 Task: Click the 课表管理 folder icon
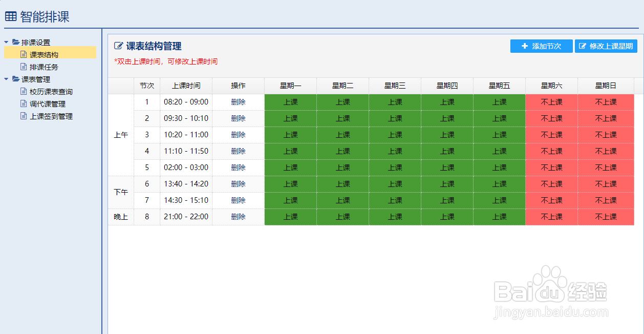(16, 79)
